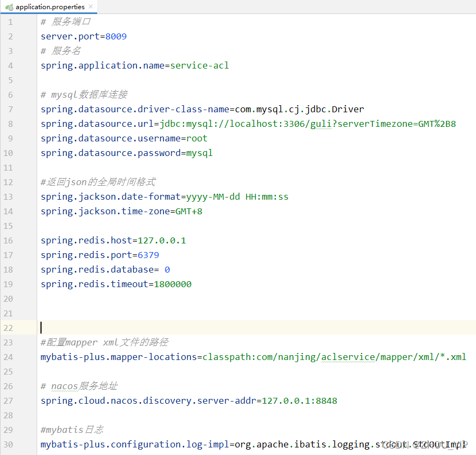Viewport: 476px width, 455px height.
Task: Click line number 1 in the gutter
Action: point(10,22)
